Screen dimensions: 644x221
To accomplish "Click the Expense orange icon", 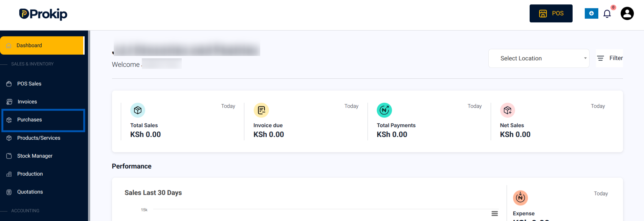I will [x=520, y=198].
